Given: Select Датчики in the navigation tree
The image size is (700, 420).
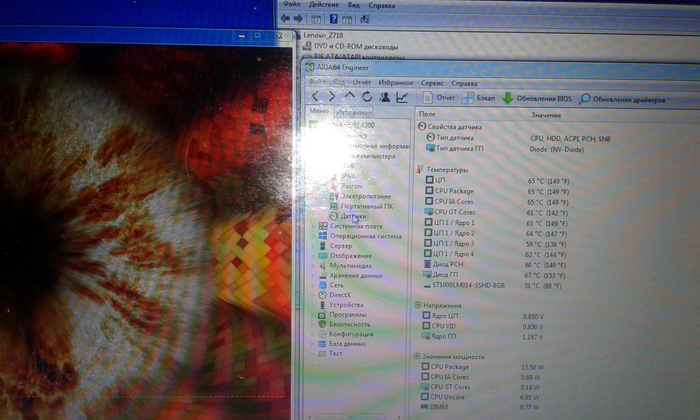Looking at the screenshot, I should (354, 215).
